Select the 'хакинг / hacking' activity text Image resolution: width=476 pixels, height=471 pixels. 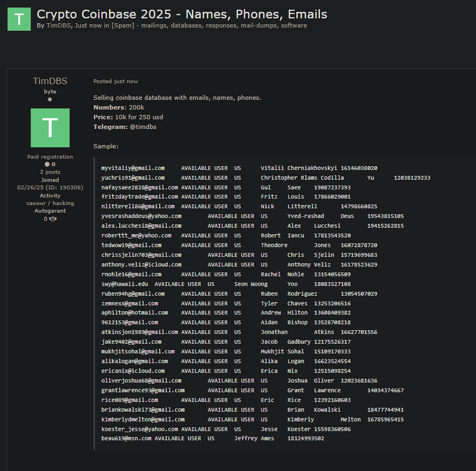(50, 203)
